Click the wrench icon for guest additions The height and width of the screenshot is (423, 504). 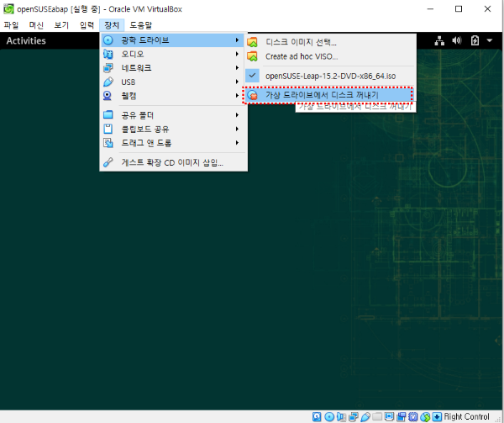coord(108,162)
